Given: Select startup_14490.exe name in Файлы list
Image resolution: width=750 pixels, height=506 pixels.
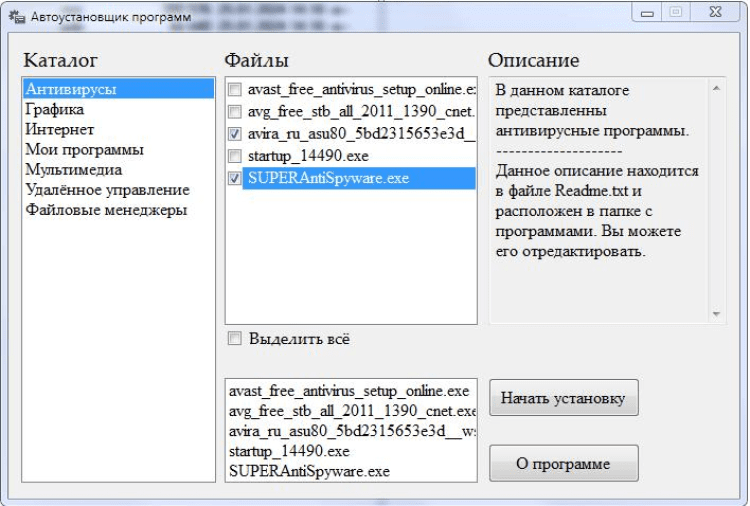Looking at the screenshot, I should tap(308, 156).
